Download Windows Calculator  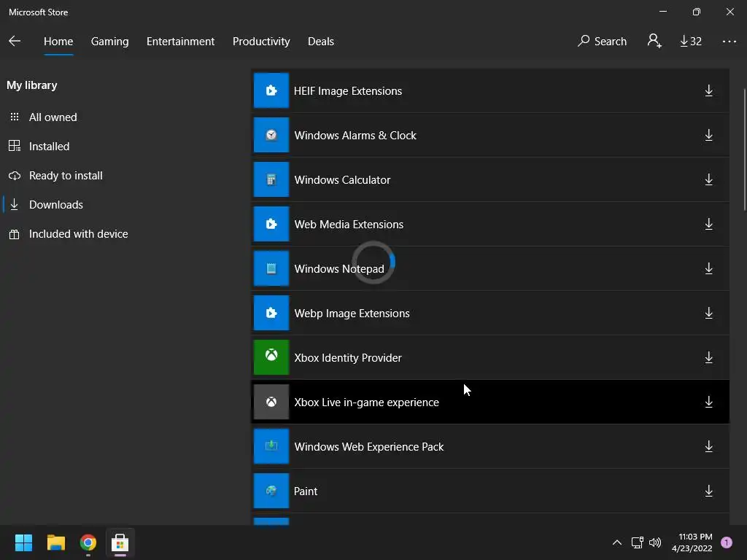(x=708, y=179)
